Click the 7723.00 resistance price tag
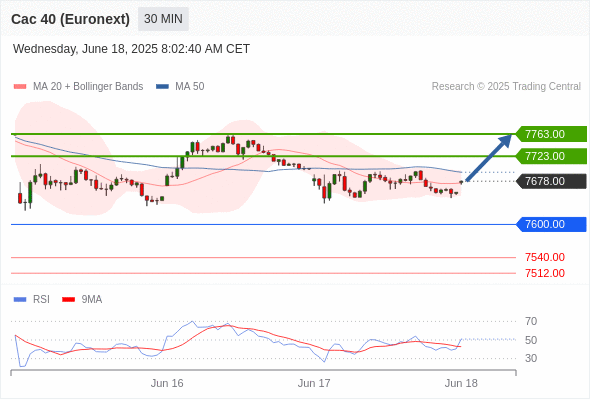 pos(551,156)
